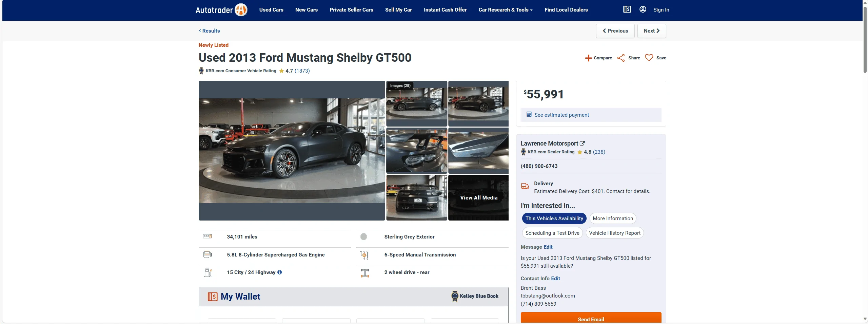Image resolution: width=868 pixels, height=324 pixels.
Task: Click See estimated payment link
Action: 561,115
